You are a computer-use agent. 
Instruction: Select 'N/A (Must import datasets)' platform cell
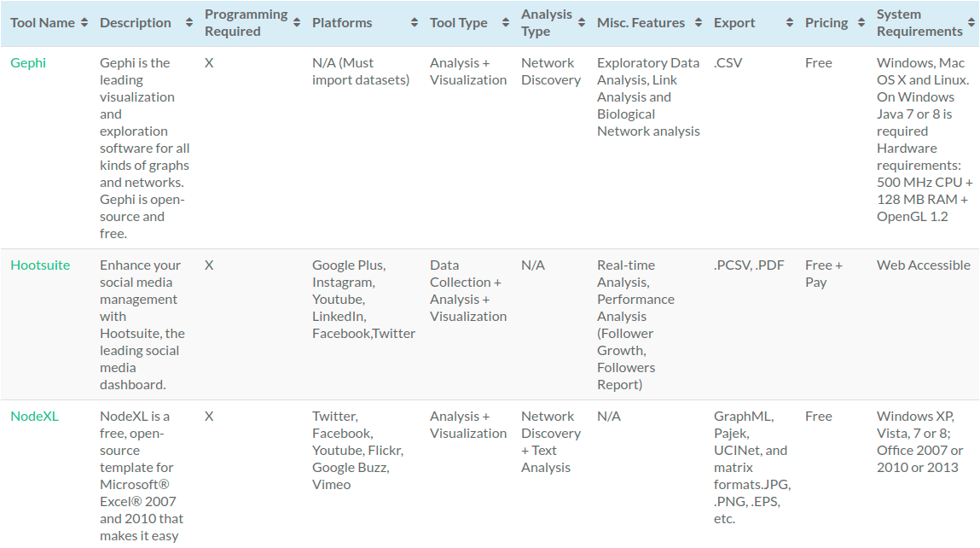(361, 72)
